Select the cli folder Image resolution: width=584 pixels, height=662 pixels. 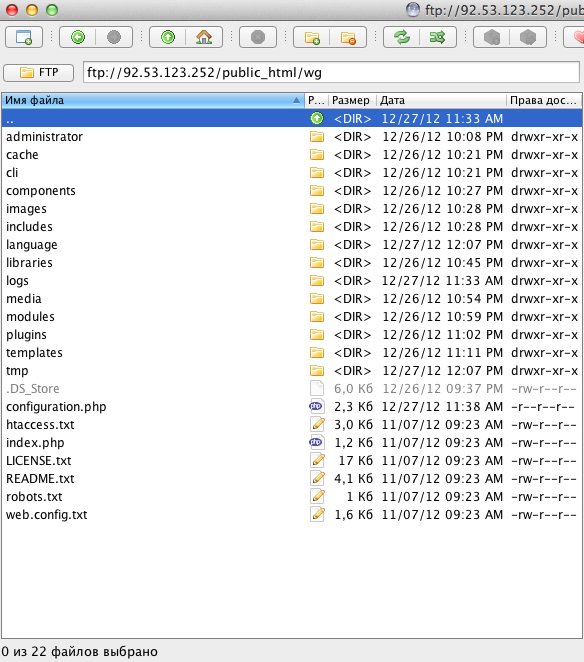point(292,173)
